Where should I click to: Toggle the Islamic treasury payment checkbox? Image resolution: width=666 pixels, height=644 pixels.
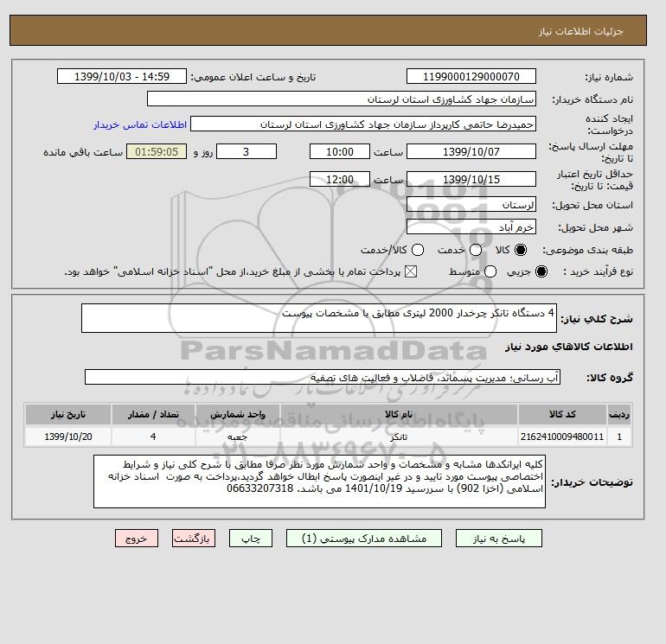[411, 271]
